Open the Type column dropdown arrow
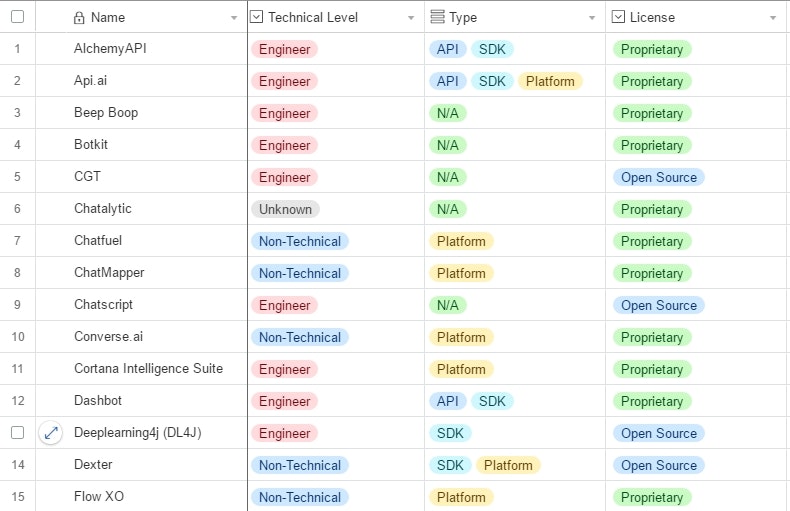 [x=592, y=18]
